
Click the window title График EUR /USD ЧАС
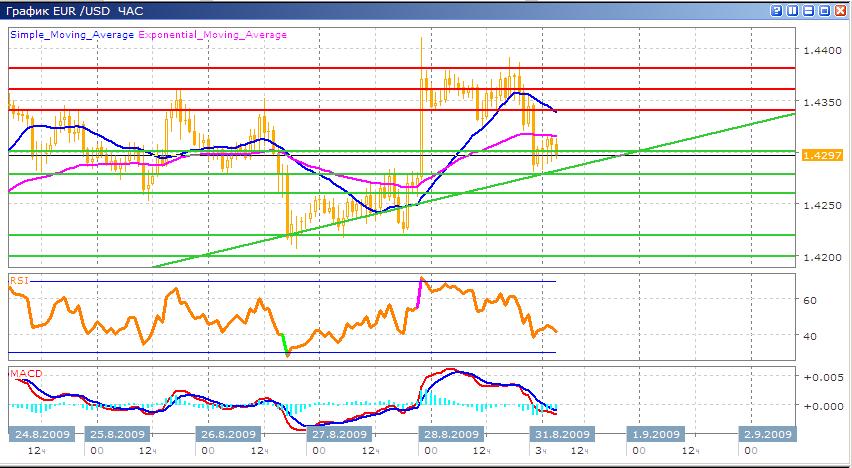tap(75, 10)
